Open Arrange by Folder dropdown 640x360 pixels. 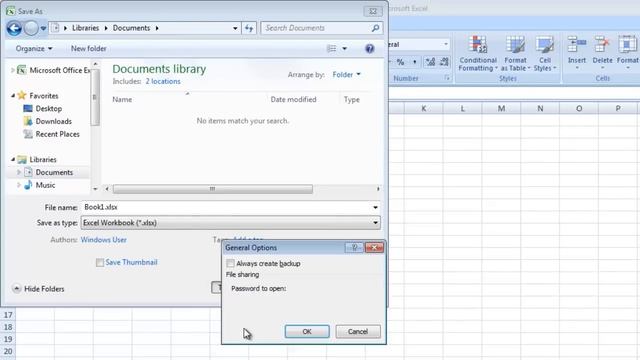(347, 74)
